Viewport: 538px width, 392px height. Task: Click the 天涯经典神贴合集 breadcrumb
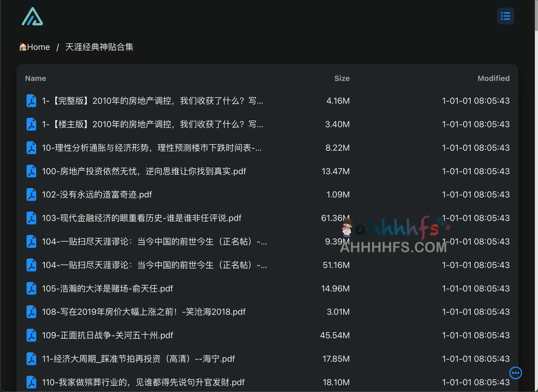100,47
